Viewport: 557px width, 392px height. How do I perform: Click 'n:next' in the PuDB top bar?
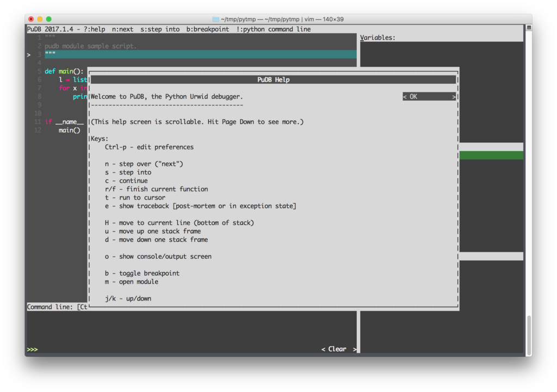coord(122,29)
